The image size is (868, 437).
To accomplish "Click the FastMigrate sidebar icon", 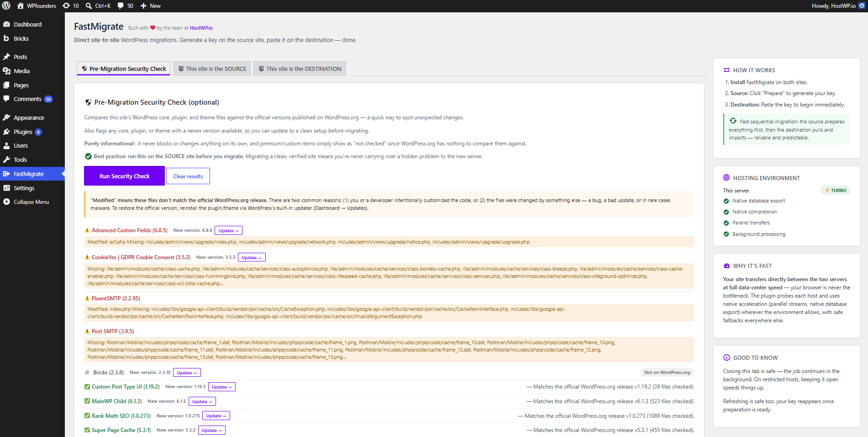I will [x=7, y=174].
